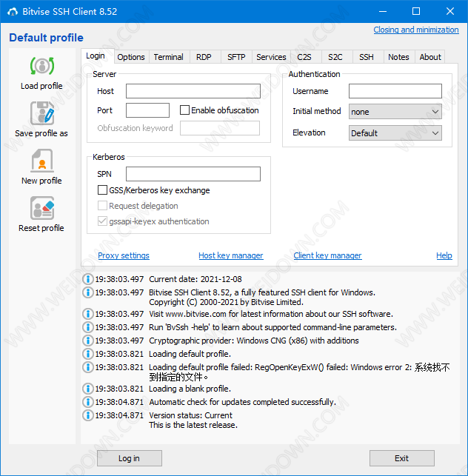Open the Client key manager link
468x476 pixels.
click(328, 255)
